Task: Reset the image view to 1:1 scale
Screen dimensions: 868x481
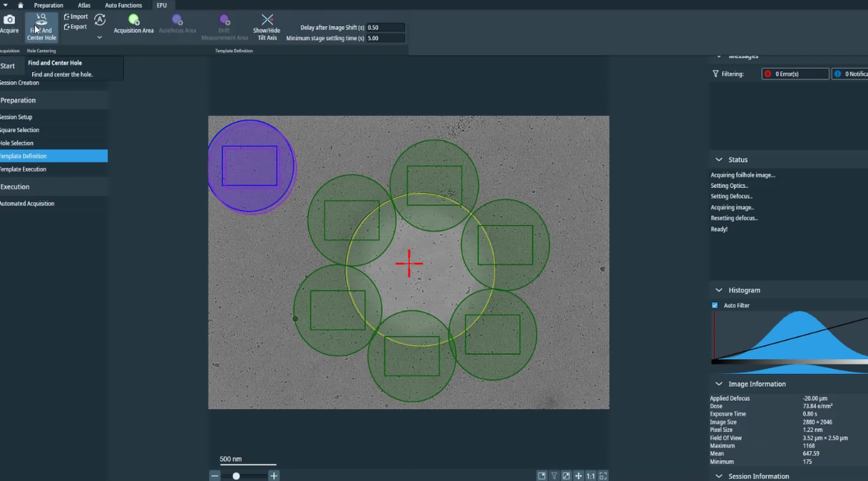Action: 590,476
